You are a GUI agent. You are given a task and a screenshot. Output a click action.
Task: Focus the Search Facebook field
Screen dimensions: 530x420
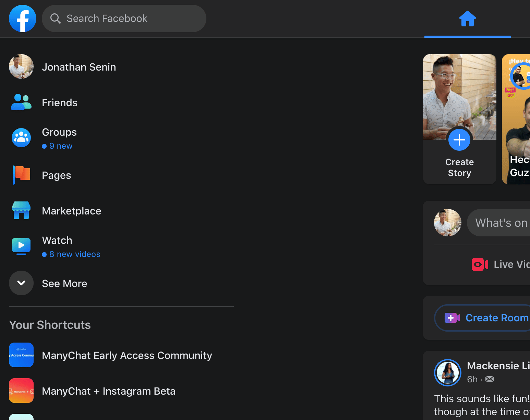tap(124, 18)
